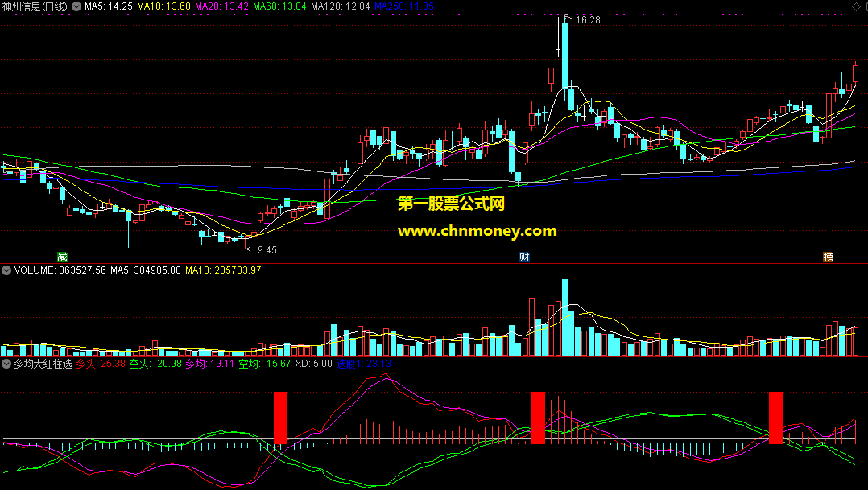Viewport: 868px width, 490px height.
Task: Select the 神州信息(日线) stock title
Action: (x=35, y=6)
